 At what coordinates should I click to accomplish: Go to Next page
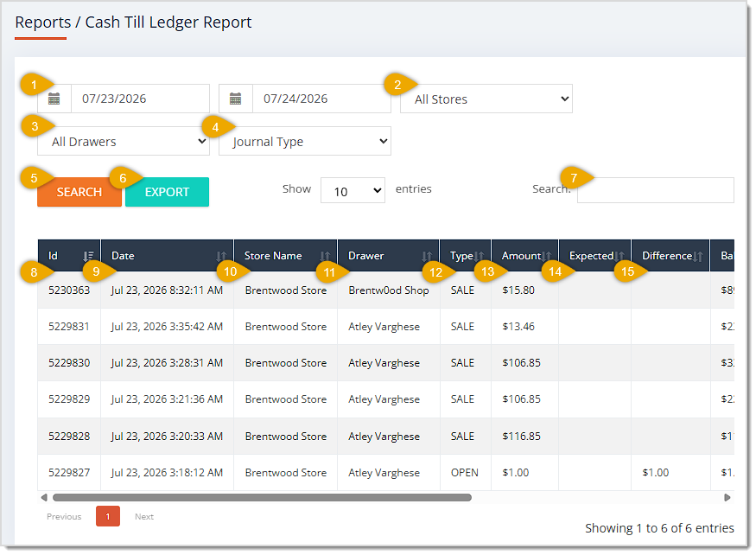click(x=144, y=516)
